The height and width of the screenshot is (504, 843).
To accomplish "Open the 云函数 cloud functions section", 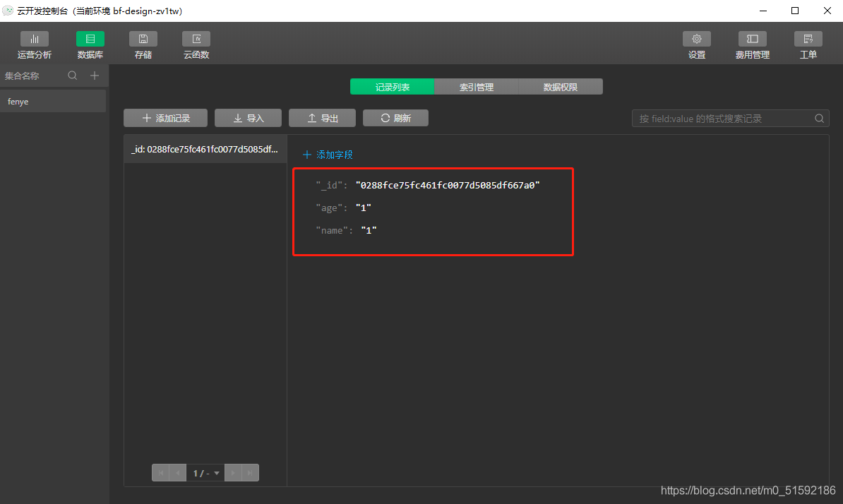I will [x=196, y=45].
